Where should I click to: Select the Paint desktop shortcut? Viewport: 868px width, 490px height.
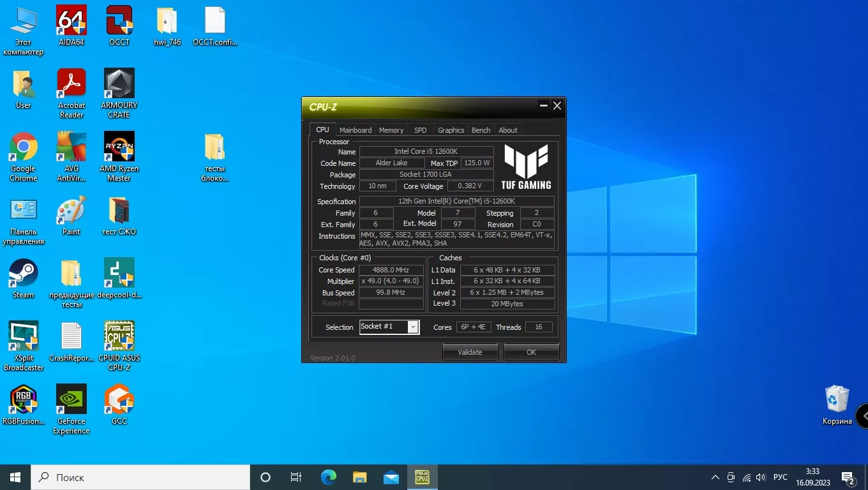(71, 216)
